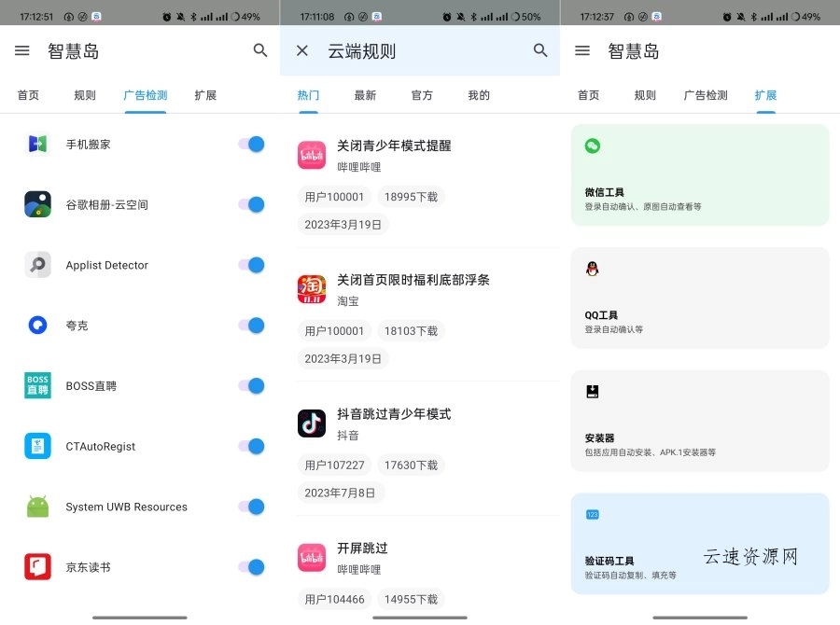Tap the green WeChat icon on 微信工具
Viewport: 840px width, 625px height.
[592, 146]
